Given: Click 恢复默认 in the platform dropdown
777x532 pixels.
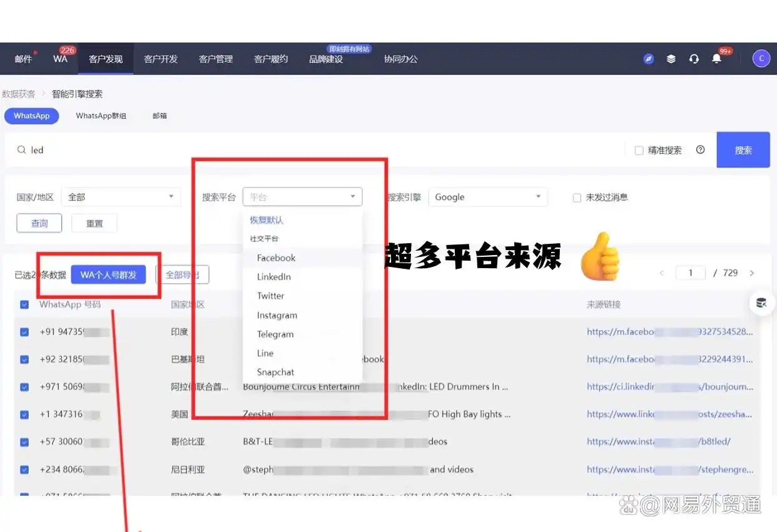Looking at the screenshot, I should click(267, 220).
